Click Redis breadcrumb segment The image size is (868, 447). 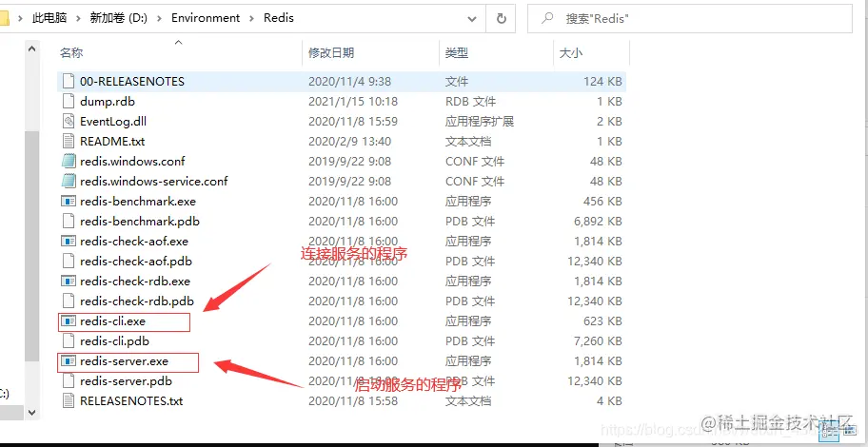[x=279, y=18]
